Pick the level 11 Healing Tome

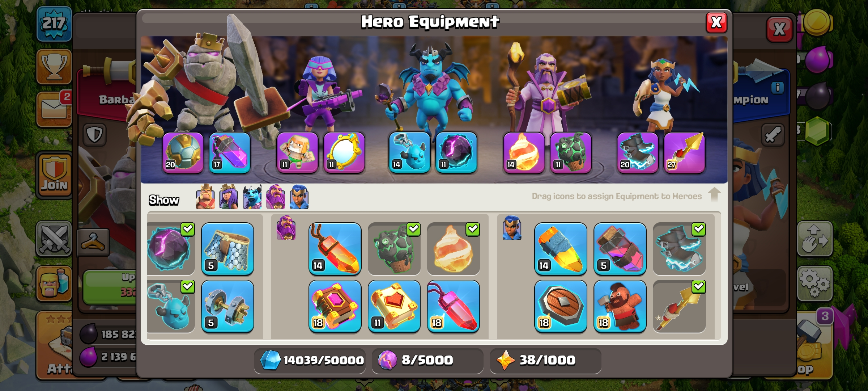(394, 306)
